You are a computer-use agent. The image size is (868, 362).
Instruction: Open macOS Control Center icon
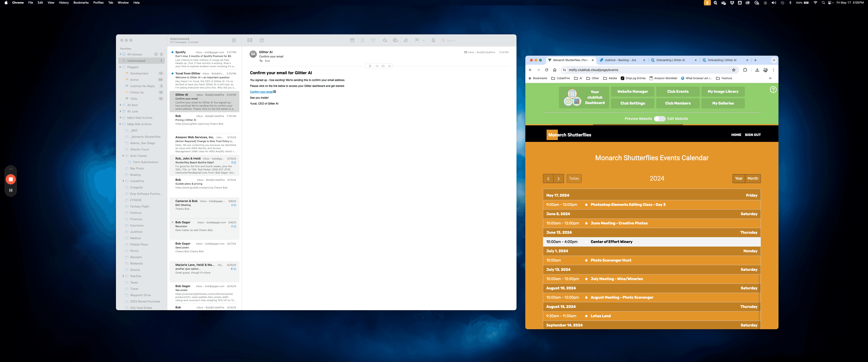pyautogui.click(x=830, y=3)
